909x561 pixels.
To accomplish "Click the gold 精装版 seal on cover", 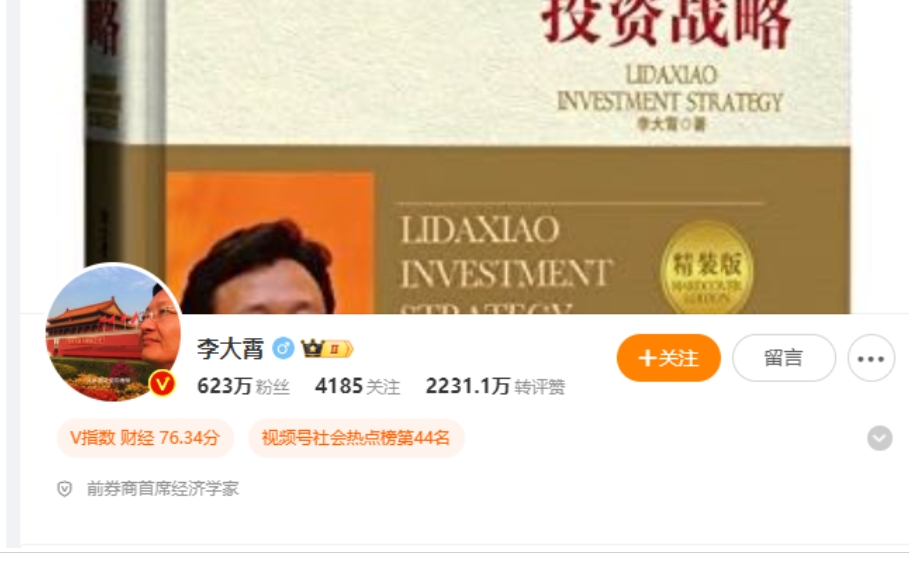I will point(706,269).
